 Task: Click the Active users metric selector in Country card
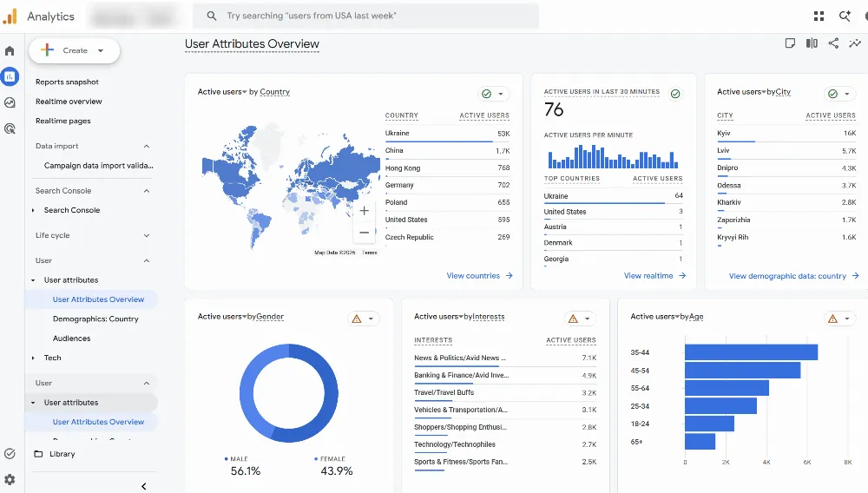[x=222, y=92]
